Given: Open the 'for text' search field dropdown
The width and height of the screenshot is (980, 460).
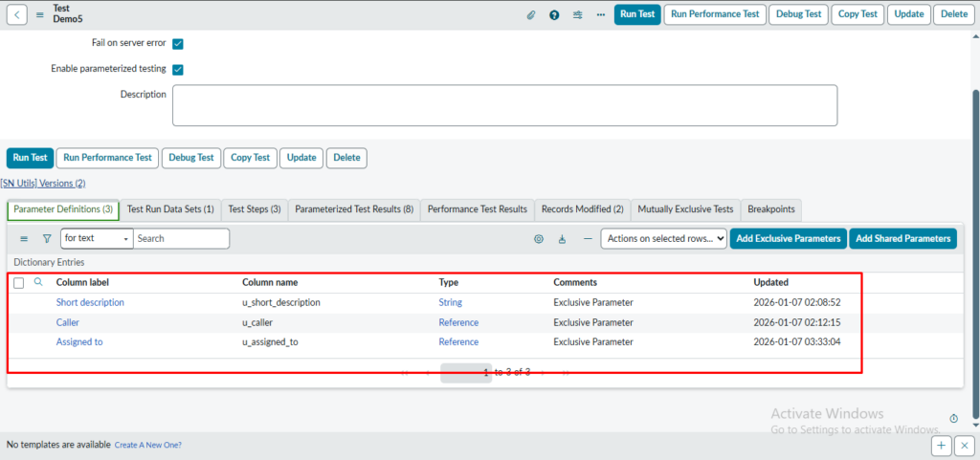Looking at the screenshot, I should coord(96,239).
